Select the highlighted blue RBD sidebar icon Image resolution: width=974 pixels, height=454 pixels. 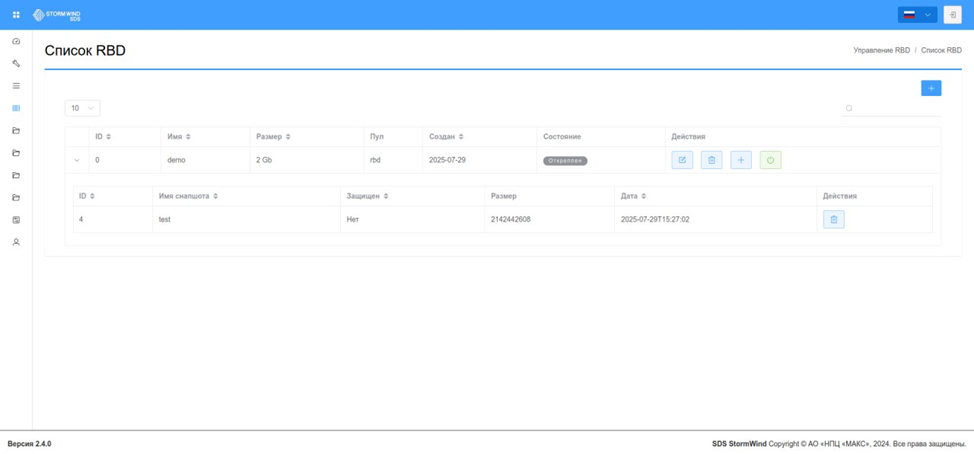pos(16,108)
